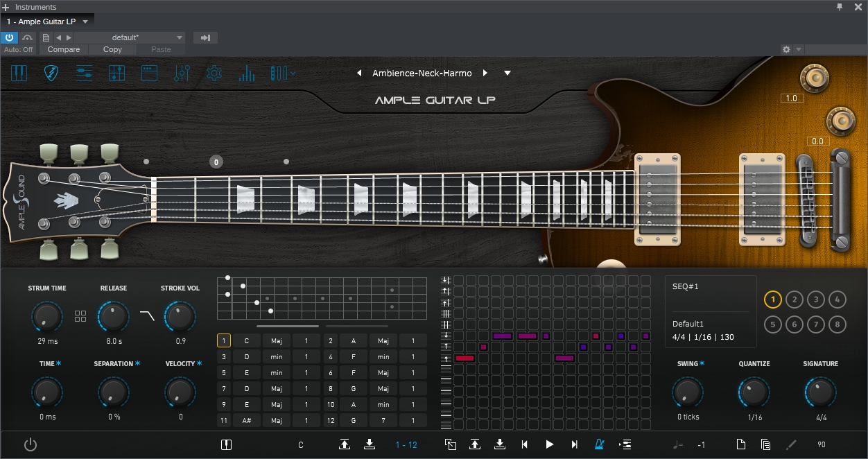Click the RELEASE knob
The height and width of the screenshot is (459, 868).
pos(114,317)
